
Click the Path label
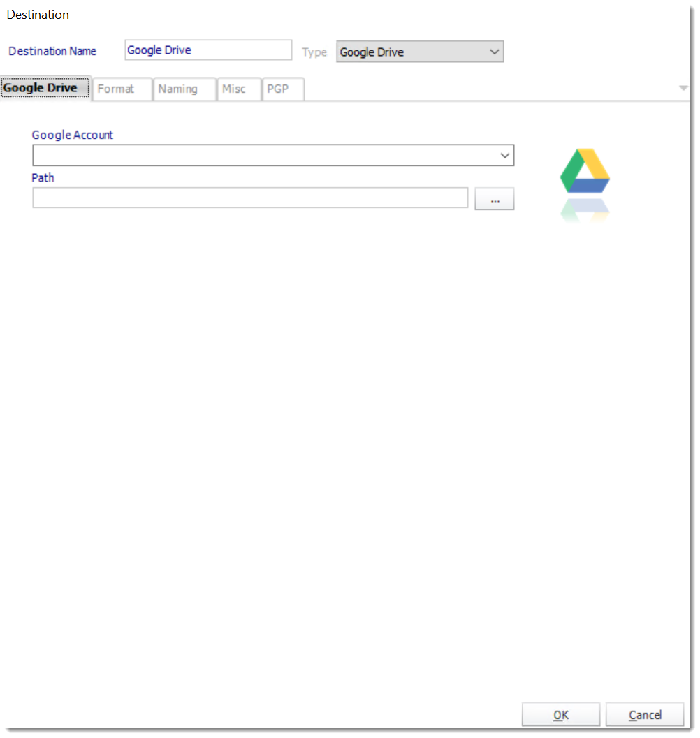[43, 178]
